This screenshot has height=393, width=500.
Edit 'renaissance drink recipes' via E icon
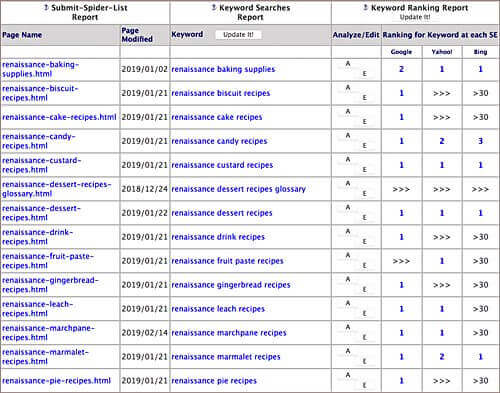(x=364, y=242)
